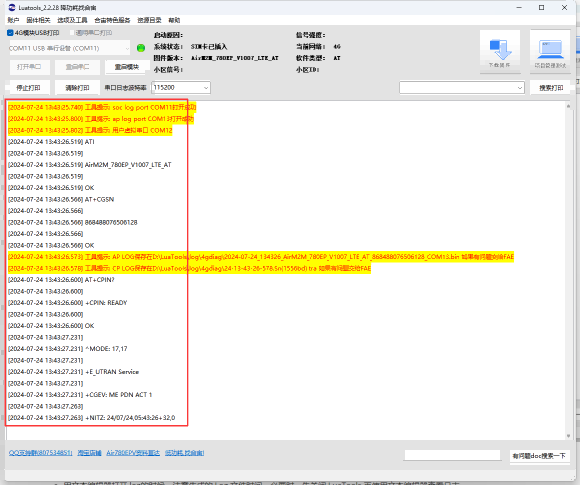Expand the 115200 baud rate dropdown
The width and height of the screenshot is (580, 485).
tap(181, 88)
